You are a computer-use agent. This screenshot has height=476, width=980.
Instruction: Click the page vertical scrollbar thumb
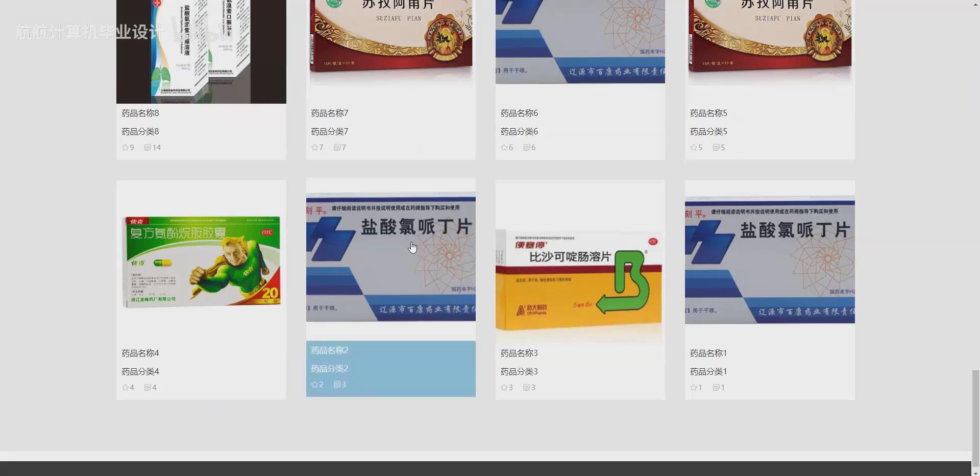[975, 418]
